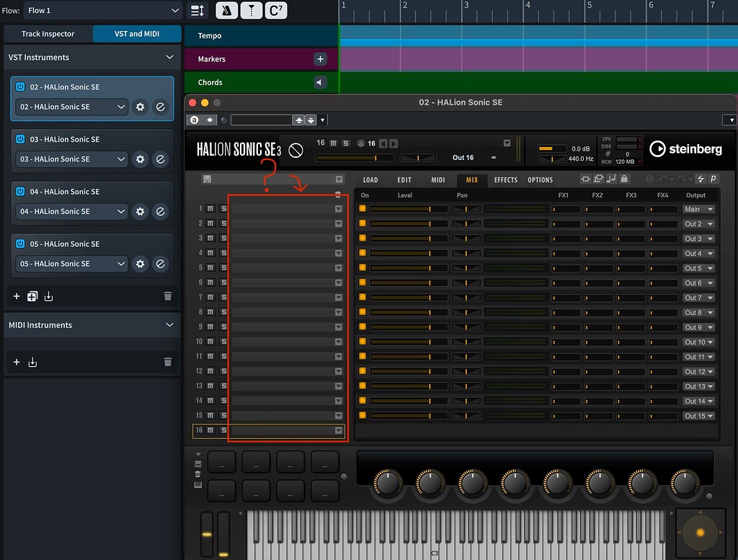The height and width of the screenshot is (560, 738).
Task: Switch to the EFFECTS tab in HALion
Action: click(x=506, y=179)
